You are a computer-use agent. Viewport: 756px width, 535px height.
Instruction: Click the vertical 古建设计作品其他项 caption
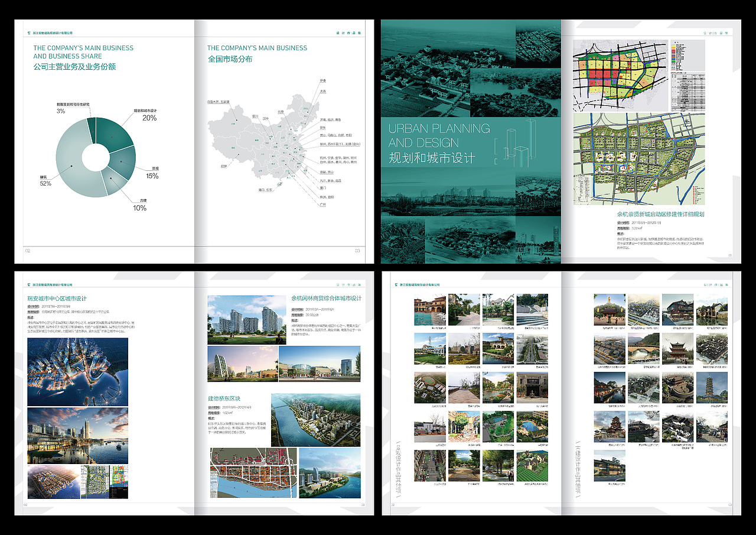578,468
